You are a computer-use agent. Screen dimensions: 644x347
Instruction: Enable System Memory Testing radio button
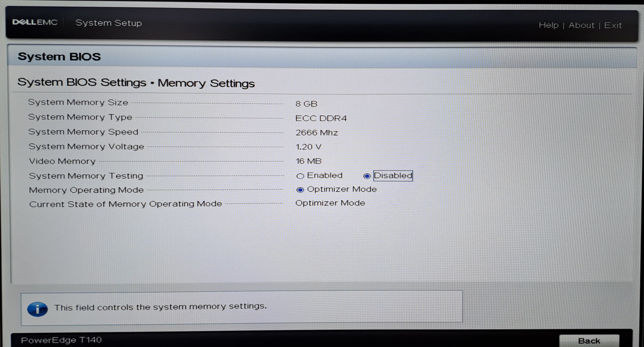300,176
